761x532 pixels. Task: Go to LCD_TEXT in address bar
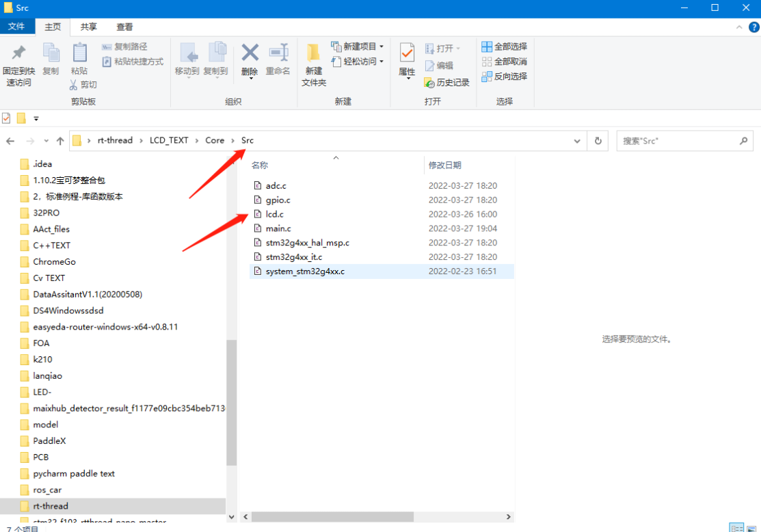pos(169,140)
